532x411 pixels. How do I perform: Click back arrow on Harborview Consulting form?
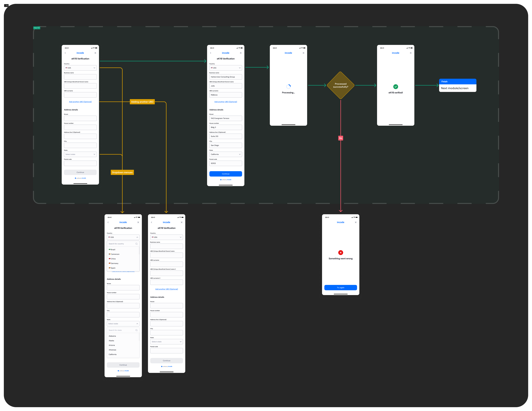211,53
